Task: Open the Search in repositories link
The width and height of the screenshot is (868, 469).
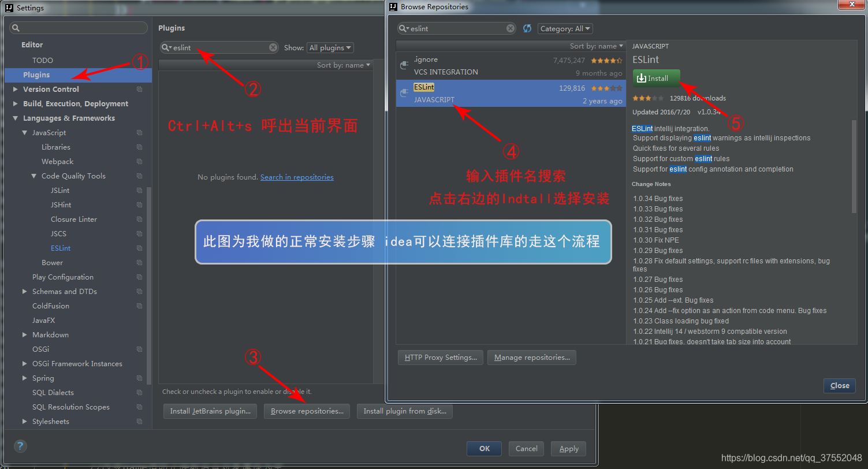Action: pyautogui.click(x=297, y=177)
